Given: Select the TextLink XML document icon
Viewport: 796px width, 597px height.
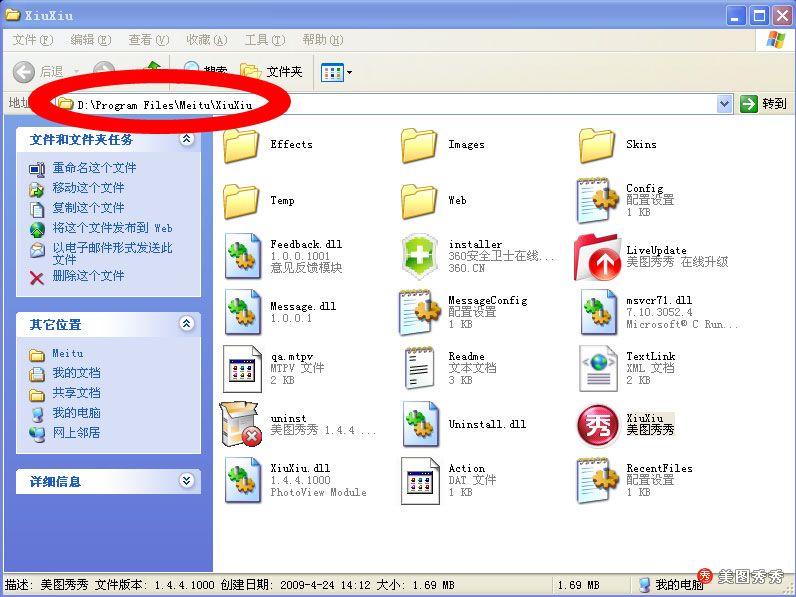Looking at the screenshot, I should click(x=599, y=369).
